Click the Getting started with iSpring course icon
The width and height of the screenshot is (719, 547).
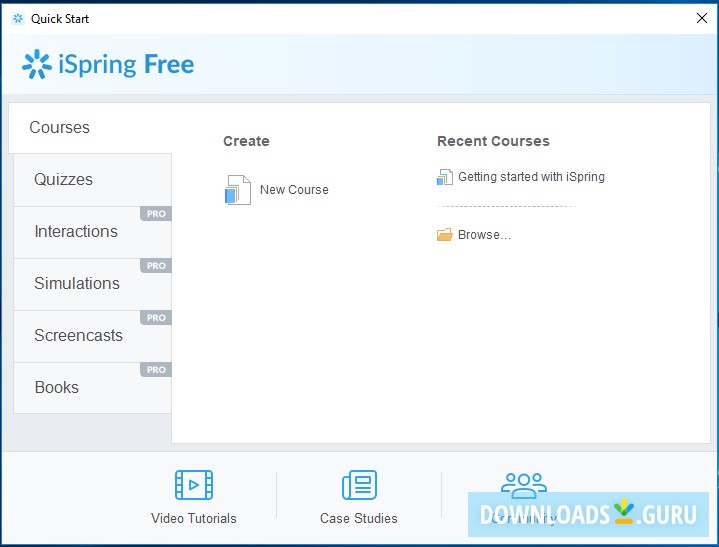(445, 177)
